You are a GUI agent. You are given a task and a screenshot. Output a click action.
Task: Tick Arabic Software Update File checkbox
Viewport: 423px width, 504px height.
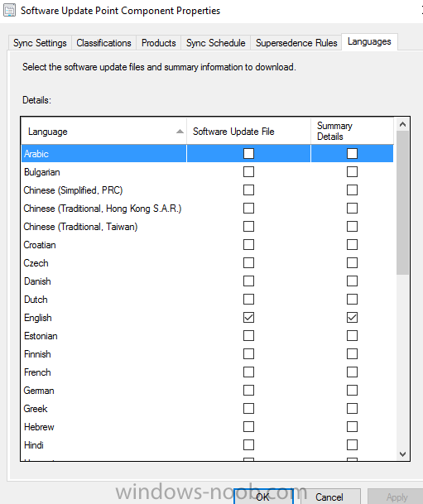coord(248,154)
